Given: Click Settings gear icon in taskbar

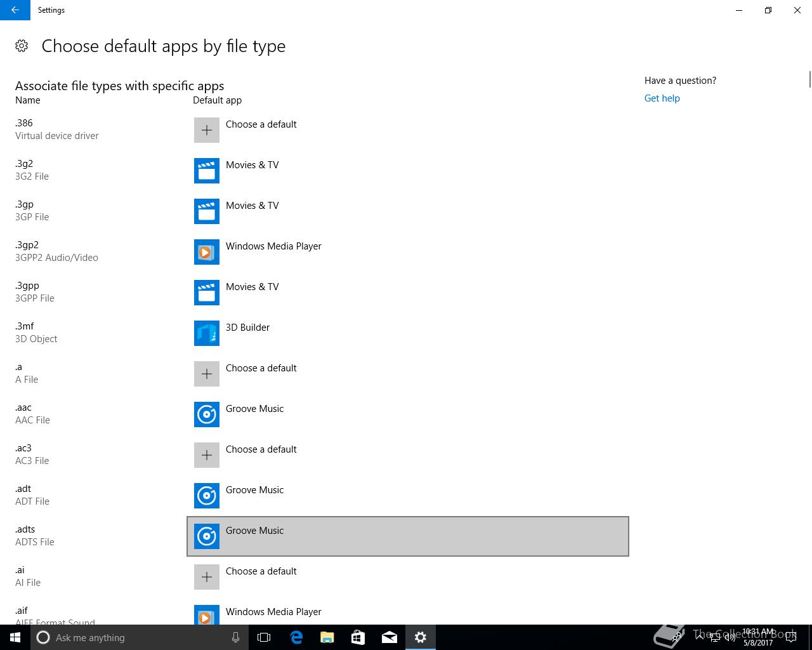Looking at the screenshot, I should (421, 637).
